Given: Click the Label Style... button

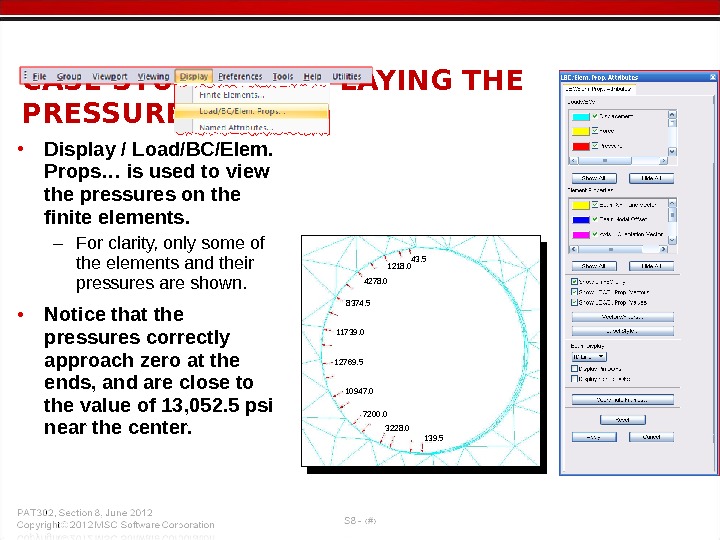Looking at the screenshot, I should 623,331.
